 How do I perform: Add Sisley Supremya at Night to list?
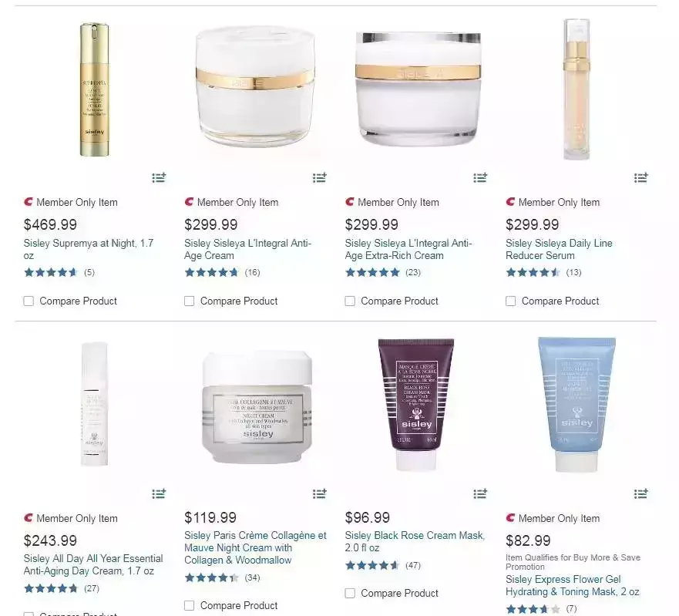click(159, 177)
